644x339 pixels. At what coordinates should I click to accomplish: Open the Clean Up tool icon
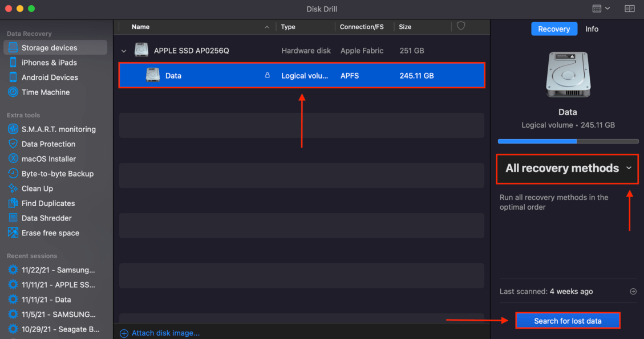pyautogui.click(x=13, y=188)
